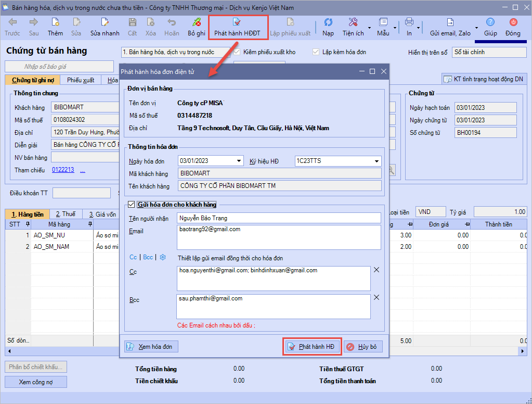Expand the Ký hiệu HĐ dropdown
The height and width of the screenshot is (404, 532).
coord(377,161)
